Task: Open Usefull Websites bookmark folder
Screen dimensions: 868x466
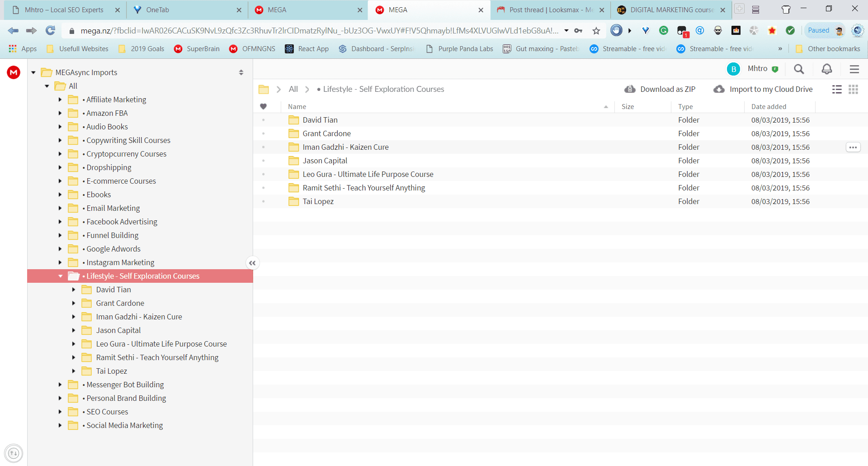Action: (x=77, y=48)
